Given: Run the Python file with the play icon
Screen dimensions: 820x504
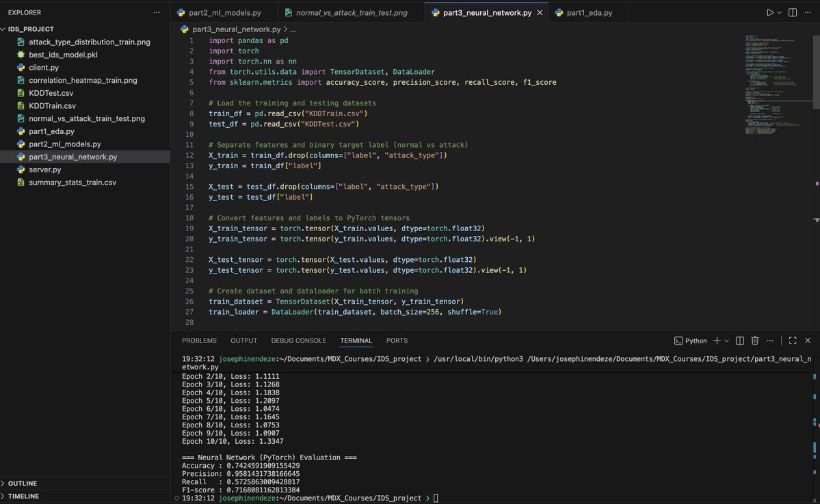Looking at the screenshot, I should (770, 12).
